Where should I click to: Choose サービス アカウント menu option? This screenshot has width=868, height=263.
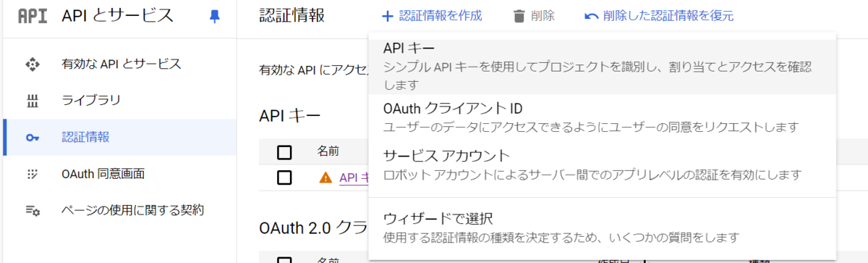[x=602, y=164]
